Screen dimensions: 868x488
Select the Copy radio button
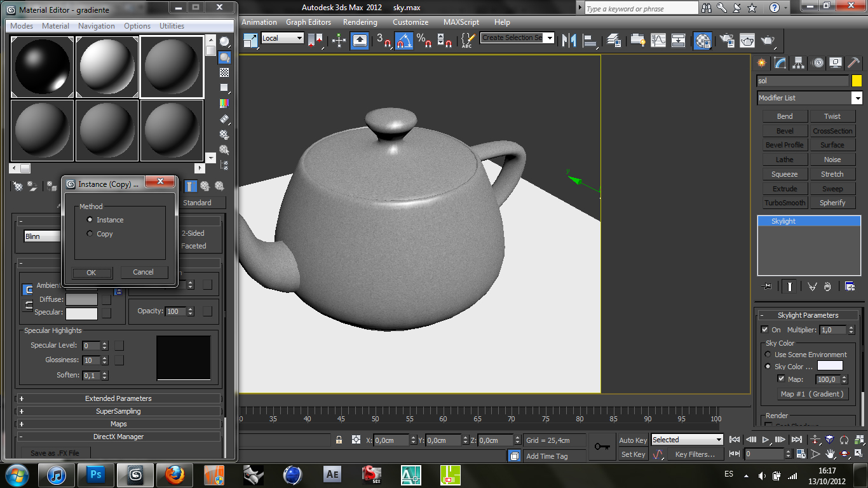(90, 234)
